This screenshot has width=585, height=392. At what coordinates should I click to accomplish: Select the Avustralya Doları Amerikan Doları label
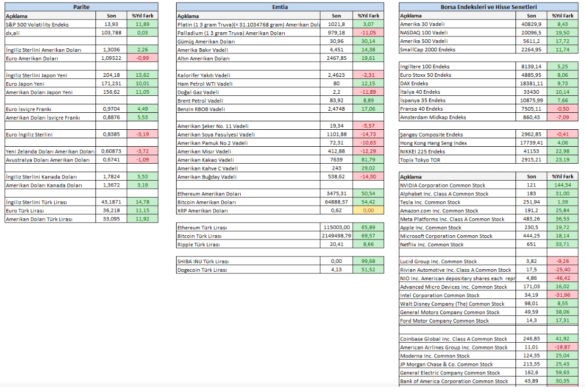(x=50, y=159)
